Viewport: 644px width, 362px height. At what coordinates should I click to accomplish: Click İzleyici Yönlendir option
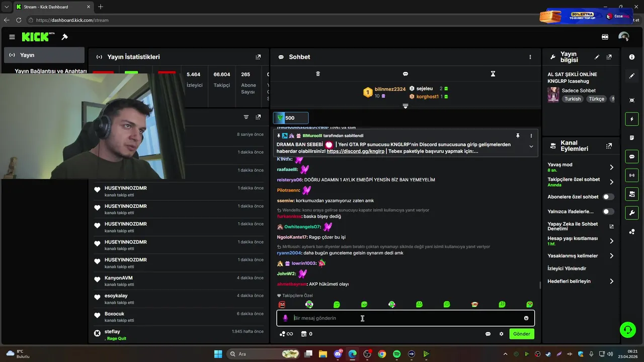[567, 268]
